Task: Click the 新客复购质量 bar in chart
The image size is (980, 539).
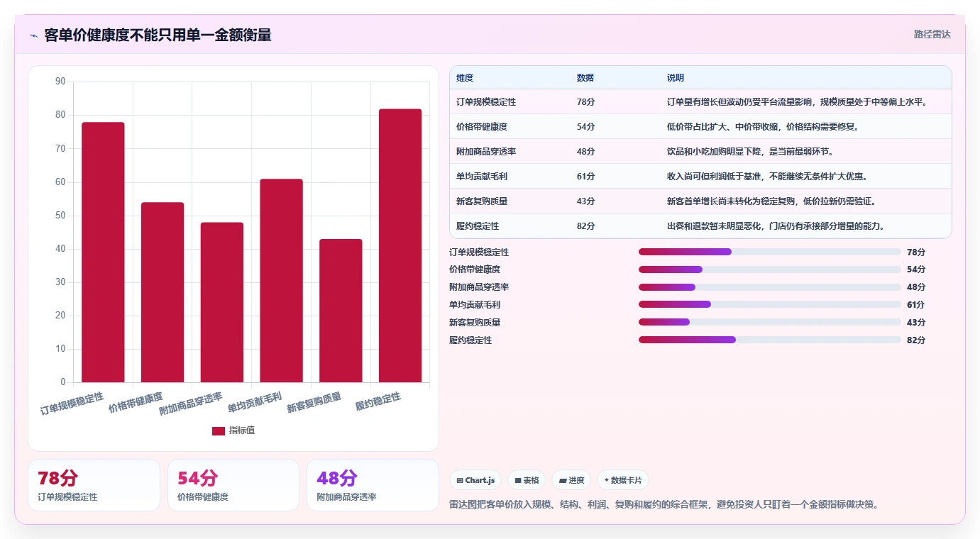Action: point(341,311)
